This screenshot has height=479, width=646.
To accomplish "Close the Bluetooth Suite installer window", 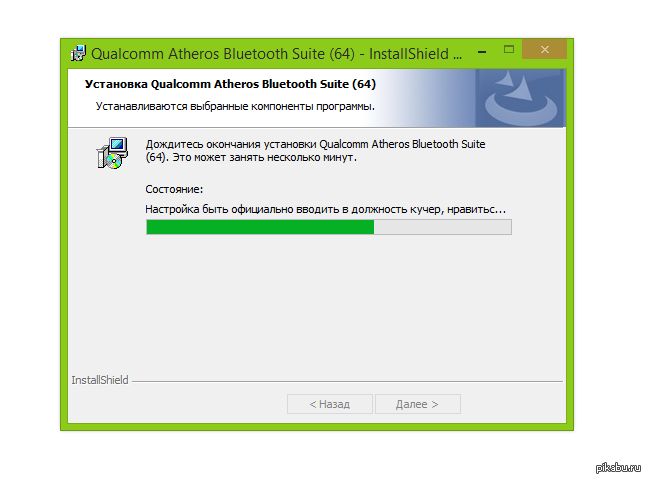I will pos(544,49).
